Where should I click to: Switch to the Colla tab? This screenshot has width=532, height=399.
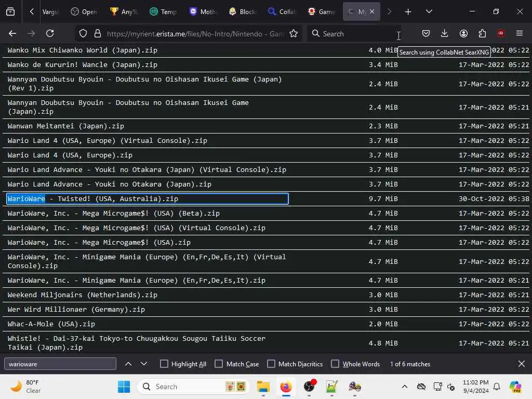point(282,12)
